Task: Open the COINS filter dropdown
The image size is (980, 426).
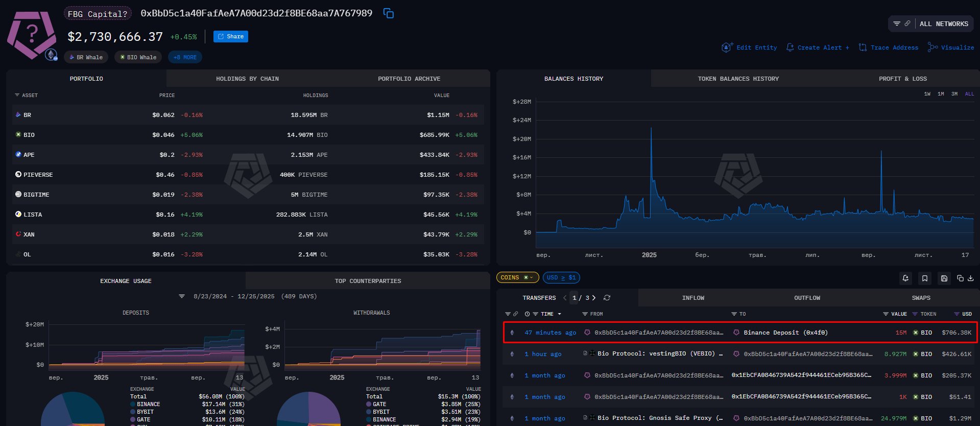Action: coord(517,277)
